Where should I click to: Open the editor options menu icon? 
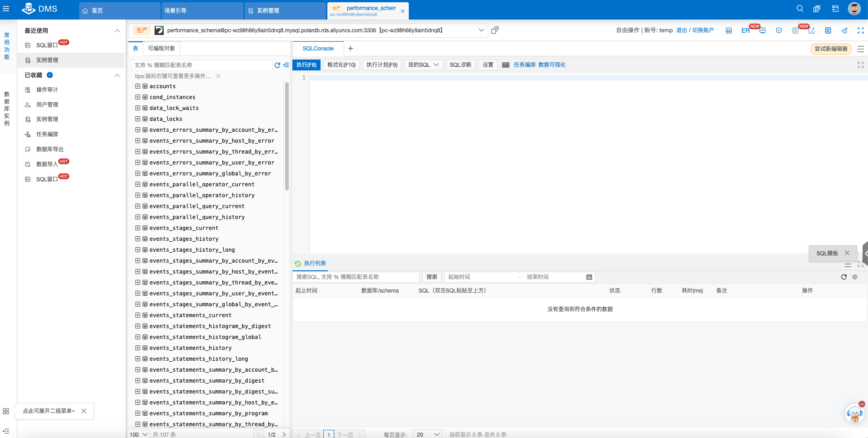point(860,49)
